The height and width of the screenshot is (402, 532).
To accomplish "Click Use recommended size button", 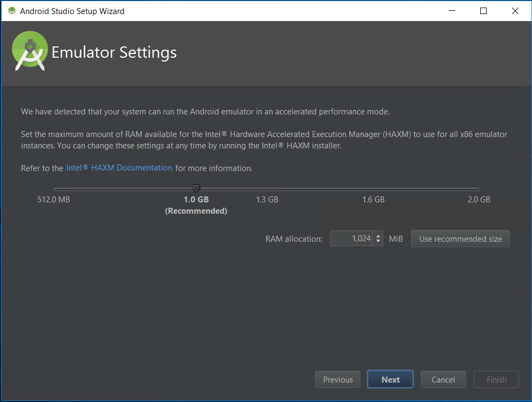I will point(460,239).
